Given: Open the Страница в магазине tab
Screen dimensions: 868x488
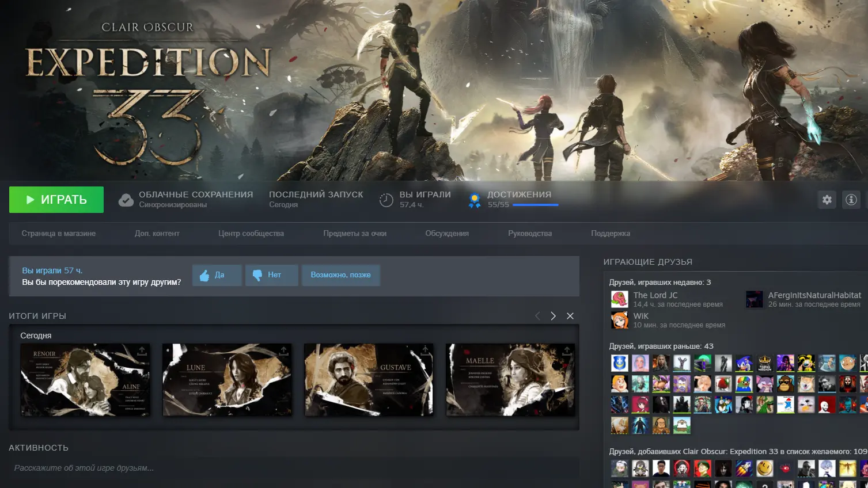Looking at the screenshot, I should (x=59, y=234).
